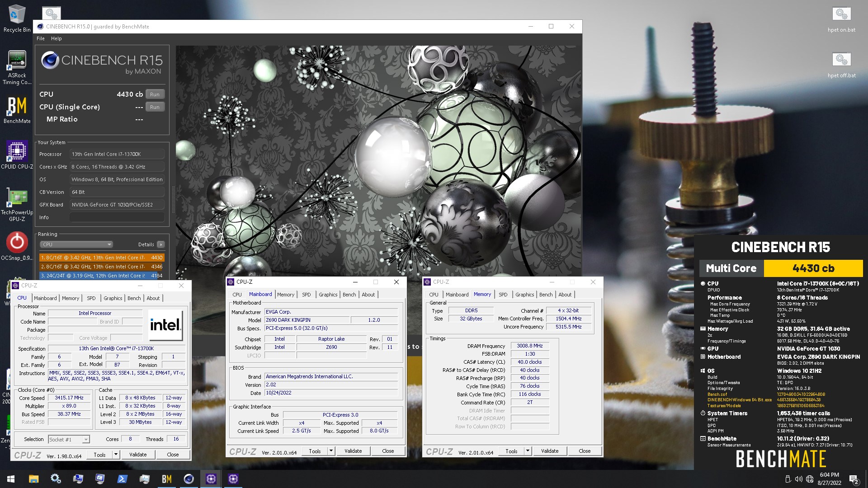Open Graphics tab in Memory CPU-Z window

[x=524, y=295]
